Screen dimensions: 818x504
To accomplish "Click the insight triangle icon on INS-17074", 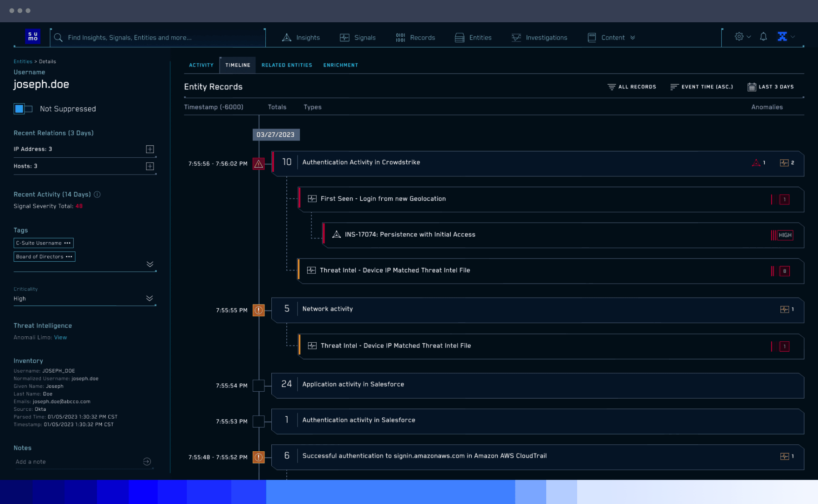I will point(336,235).
